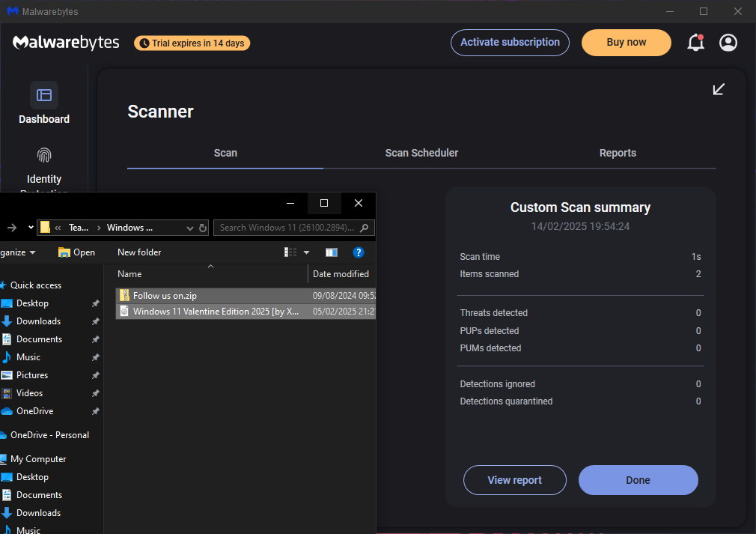Image resolution: width=756 pixels, height=534 pixels.
Task: Select Windows 11 Valentine Edition 2025 file name
Action: pos(216,311)
